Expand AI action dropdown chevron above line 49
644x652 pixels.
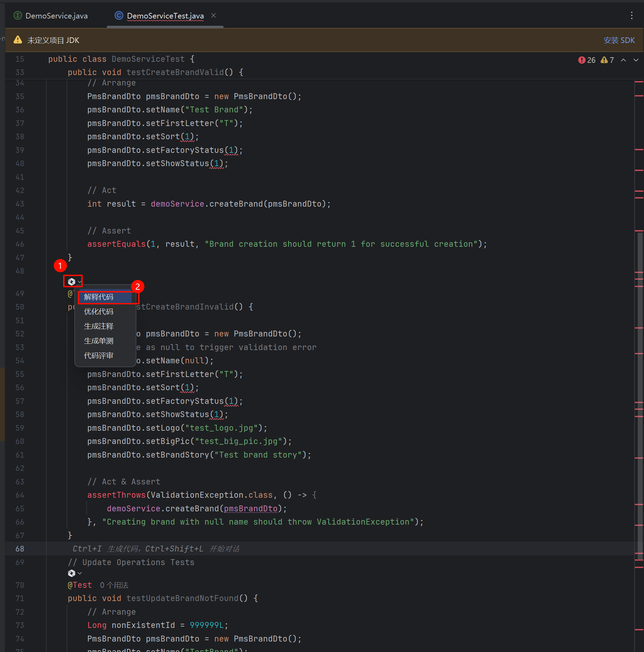[80, 281]
